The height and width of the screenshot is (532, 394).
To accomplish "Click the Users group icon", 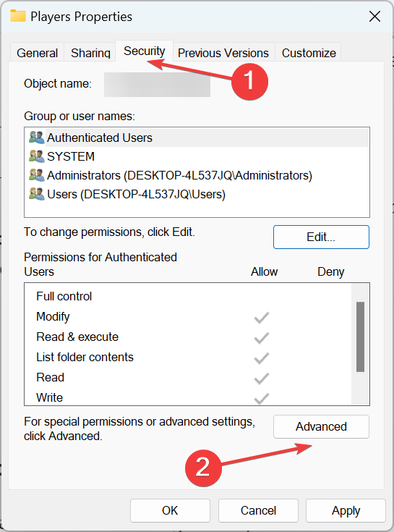I will tap(37, 194).
